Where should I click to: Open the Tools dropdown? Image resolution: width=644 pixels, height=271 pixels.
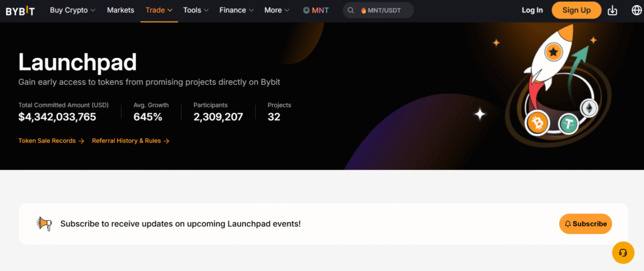pyautogui.click(x=196, y=10)
